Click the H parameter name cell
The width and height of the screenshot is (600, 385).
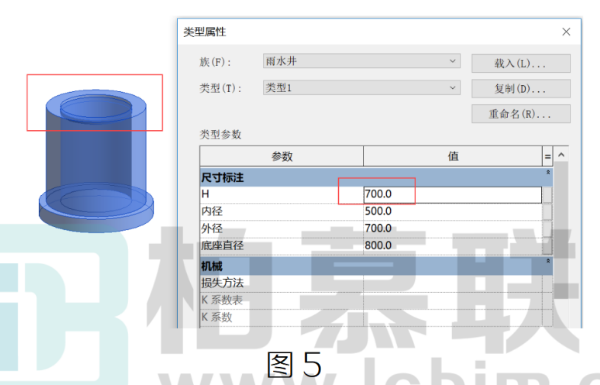[282, 194]
